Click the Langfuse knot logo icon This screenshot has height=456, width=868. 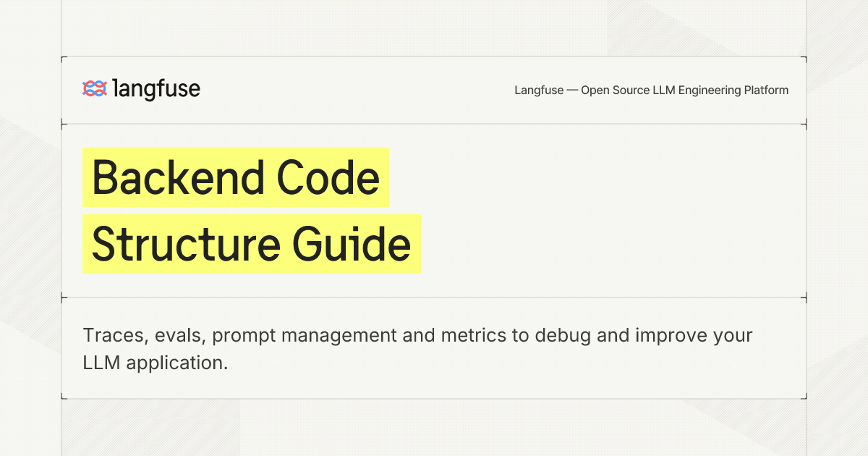point(94,89)
